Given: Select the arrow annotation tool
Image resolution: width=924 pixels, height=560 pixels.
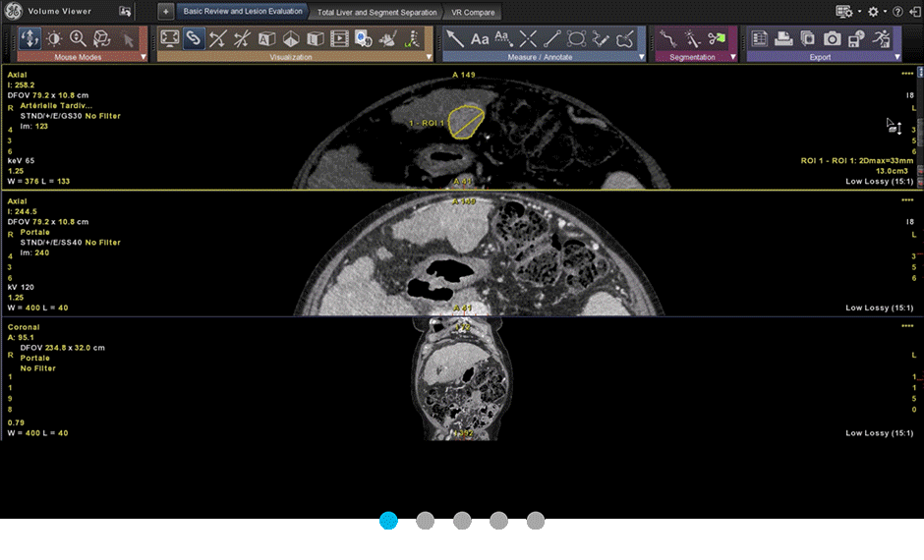Looking at the screenshot, I should [454, 39].
